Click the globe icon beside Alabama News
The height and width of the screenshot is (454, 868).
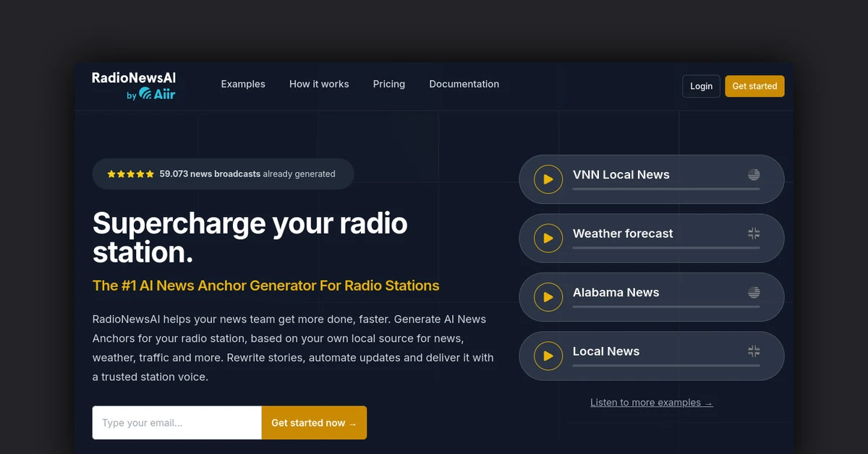pyautogui.click(x=753, y=292)
